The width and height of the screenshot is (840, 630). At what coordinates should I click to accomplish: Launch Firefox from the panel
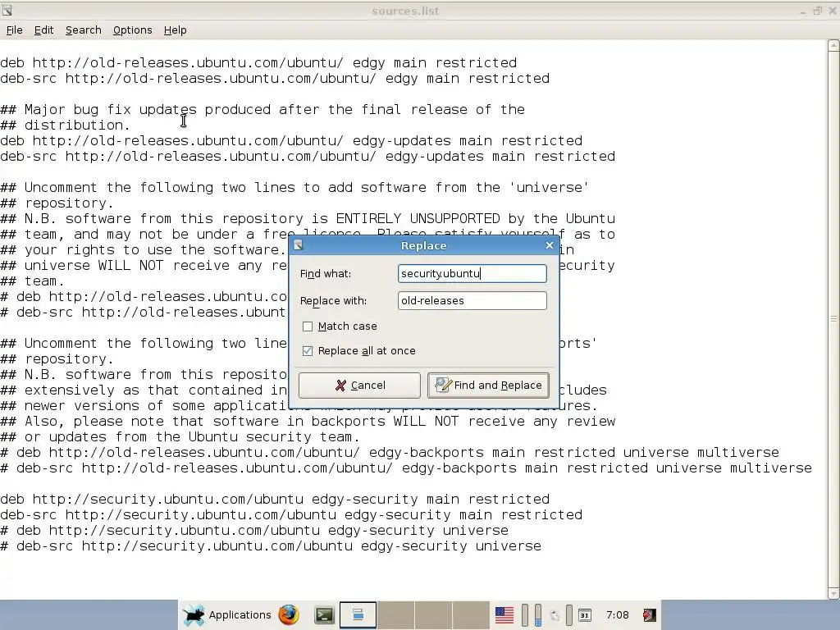[x=288, y=614]
